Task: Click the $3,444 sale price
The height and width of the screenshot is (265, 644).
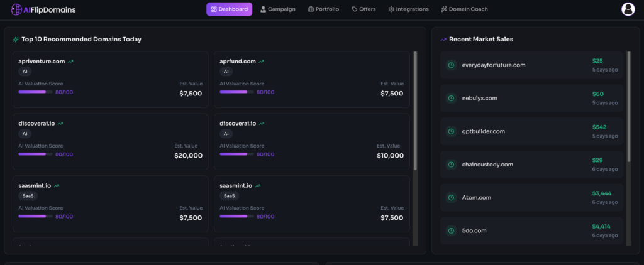Action: pyautogui.click(x=602, y=193)
